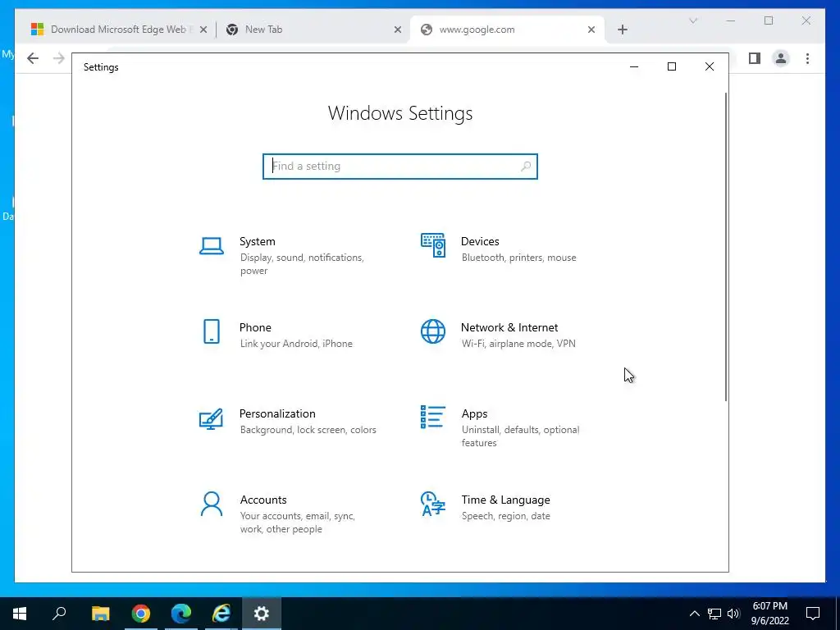
Task: Show hidden system tray icons
Action: coord(694,614)
